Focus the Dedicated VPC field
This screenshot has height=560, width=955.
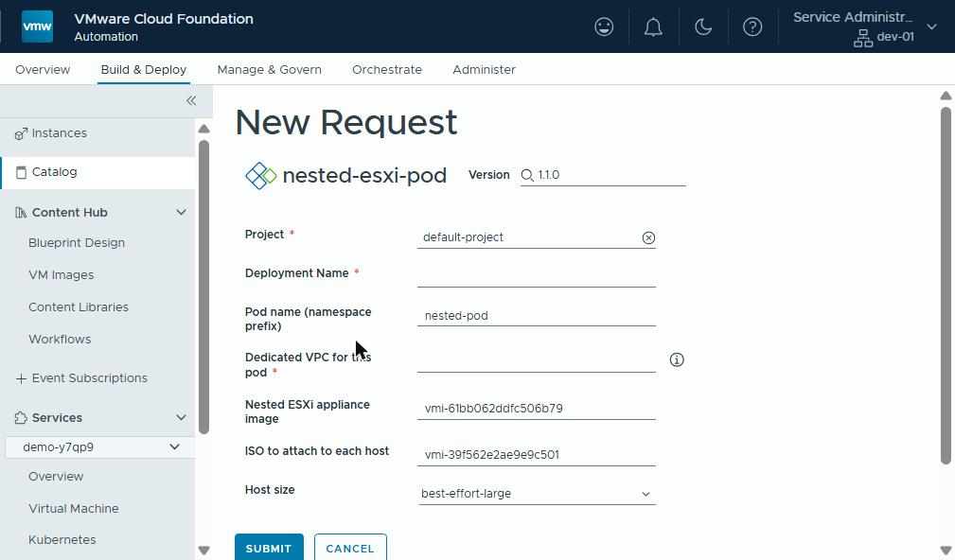536,361
